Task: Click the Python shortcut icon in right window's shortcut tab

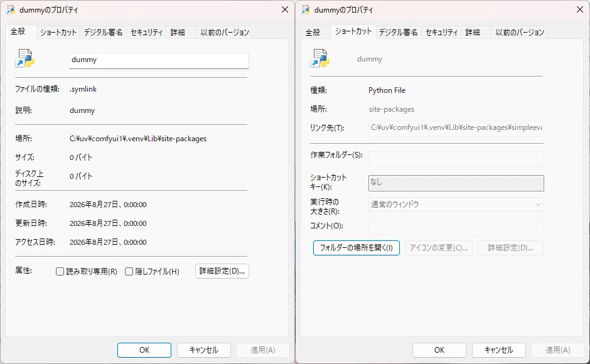Action: 320,58
